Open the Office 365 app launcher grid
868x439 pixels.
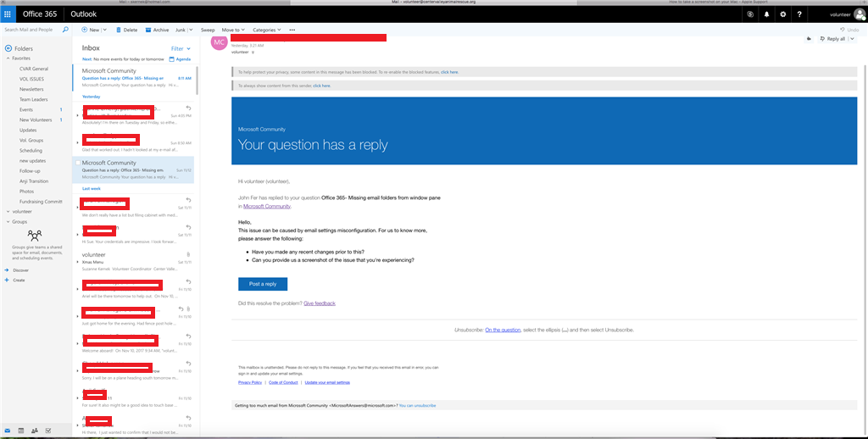7,14
